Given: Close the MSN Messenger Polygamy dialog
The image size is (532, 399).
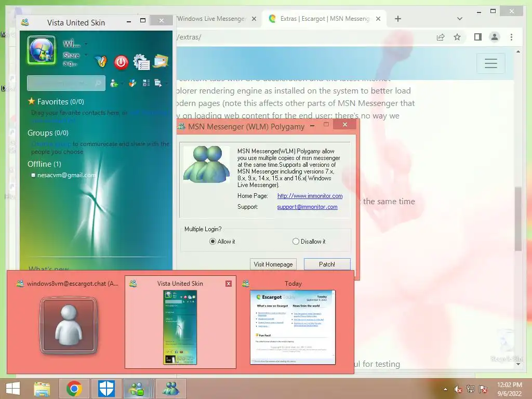Looking at the screenshot, I should coord(345,125).
